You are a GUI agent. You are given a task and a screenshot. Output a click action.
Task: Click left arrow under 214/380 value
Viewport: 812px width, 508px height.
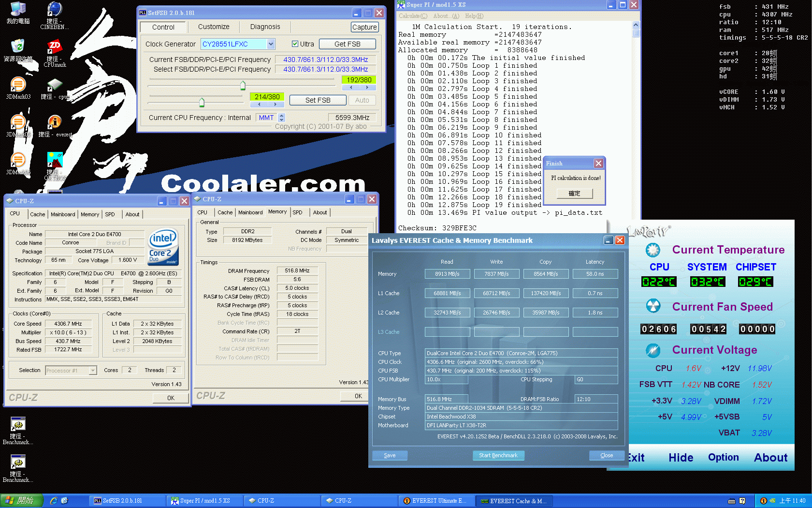[x=259, y=104]
